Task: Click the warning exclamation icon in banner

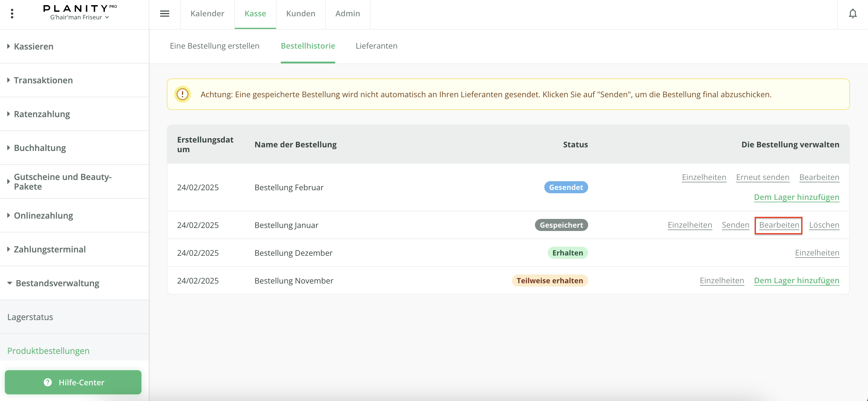Action: click(182, 94)
